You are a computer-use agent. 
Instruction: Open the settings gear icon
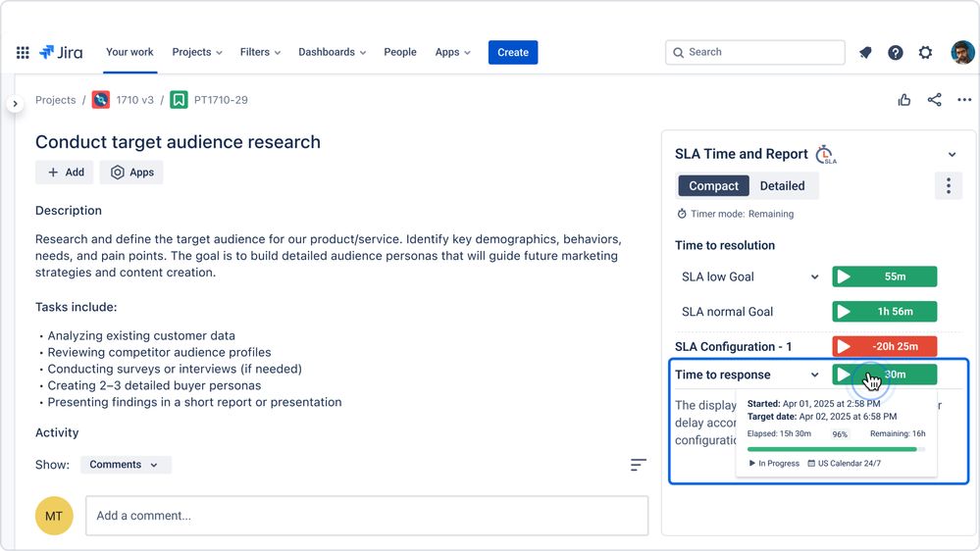pyautogui.click(x=926, y=53)
